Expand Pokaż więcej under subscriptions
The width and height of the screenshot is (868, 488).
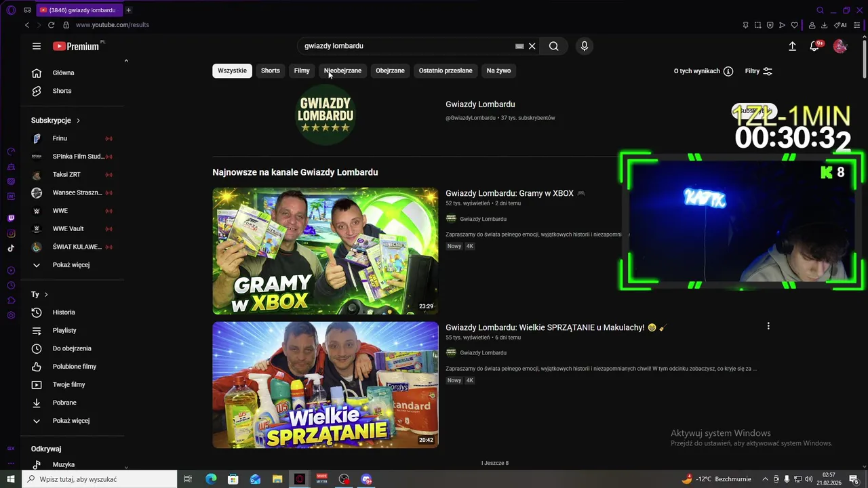[x=73, y=265]
